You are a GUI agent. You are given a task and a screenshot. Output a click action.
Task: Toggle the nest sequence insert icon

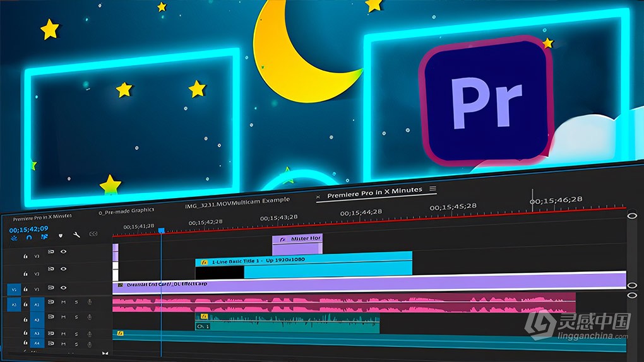point(14,238)
